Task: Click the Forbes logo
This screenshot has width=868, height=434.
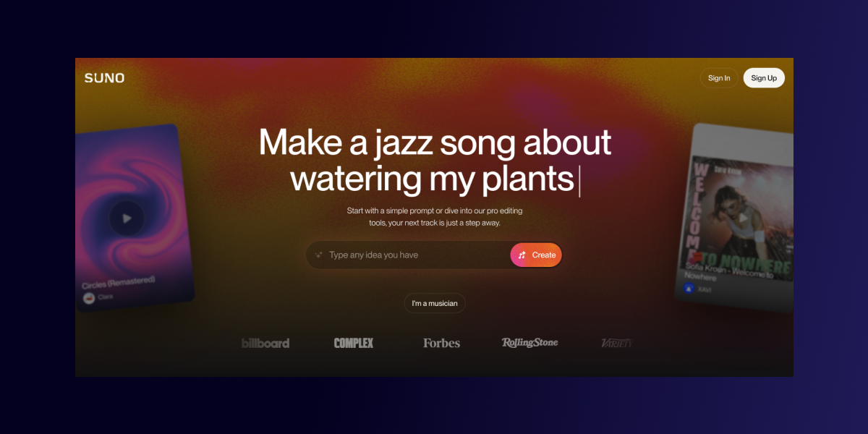Action: pyautogui.click(x=441, y=343)
